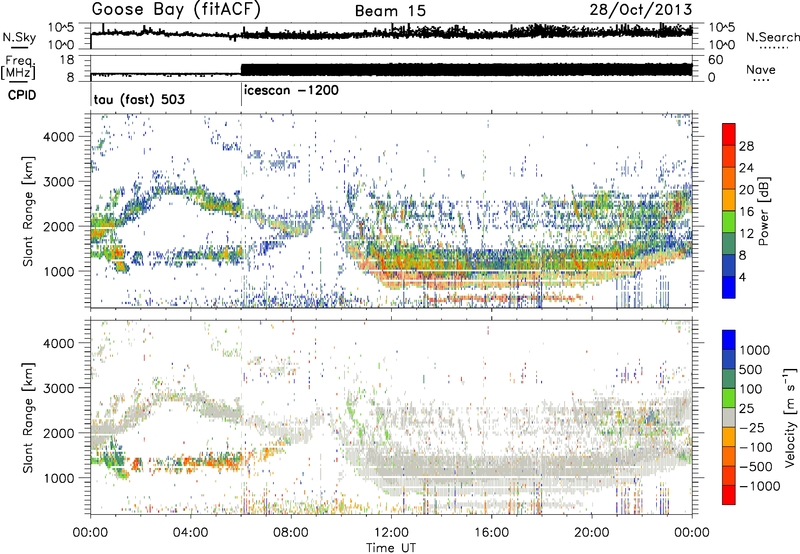Click the "Power [dB]" color bar title
800x554 pixels.
click(x=763, y=211)
